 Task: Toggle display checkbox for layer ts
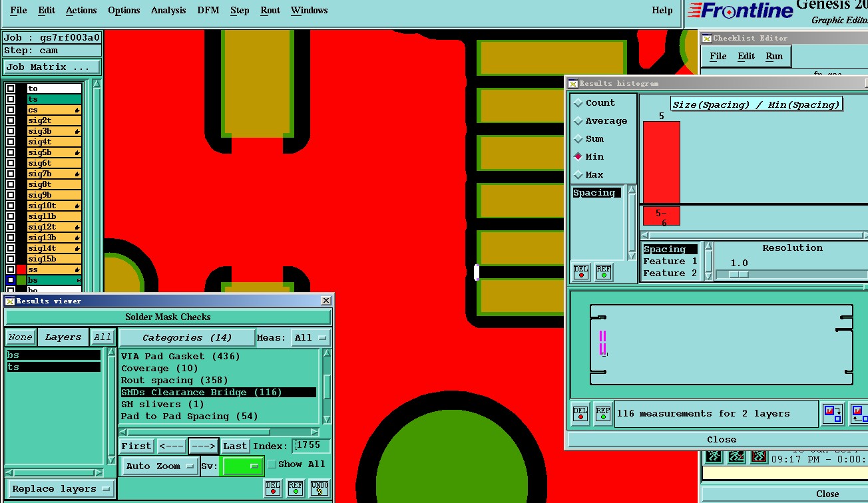click(11, 99)
